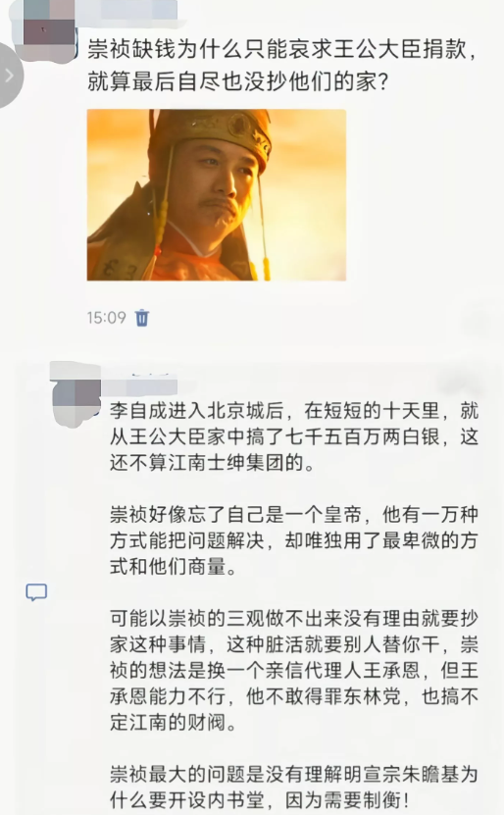Delete the post using the trash icon
The height and width of the screenshot is (815, 504).
pos(142,317)
